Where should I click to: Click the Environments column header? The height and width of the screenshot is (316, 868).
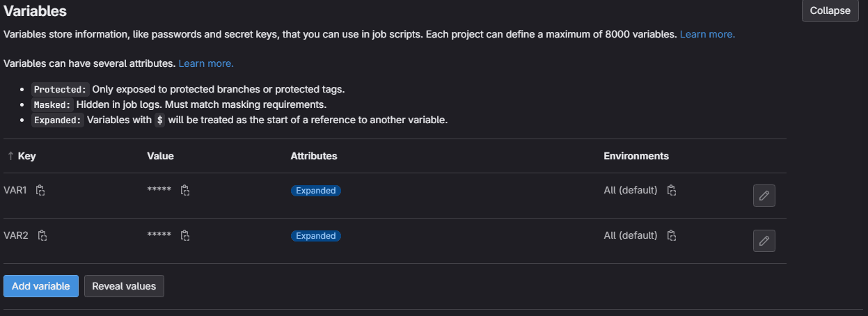[x=636, y=156]
